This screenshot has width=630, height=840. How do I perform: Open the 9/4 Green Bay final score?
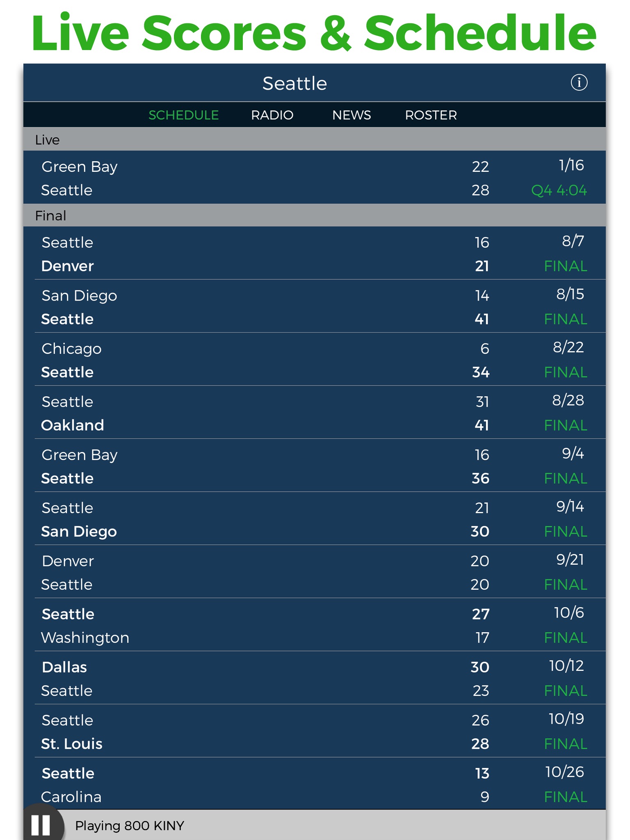(x=314, y=466)
